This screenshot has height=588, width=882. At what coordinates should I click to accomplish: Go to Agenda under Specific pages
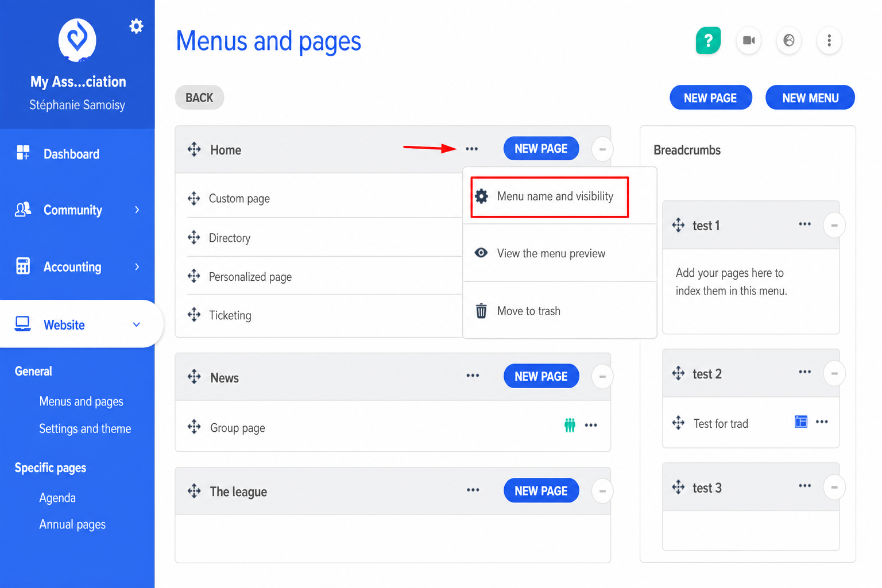click(x=57, y=498)
